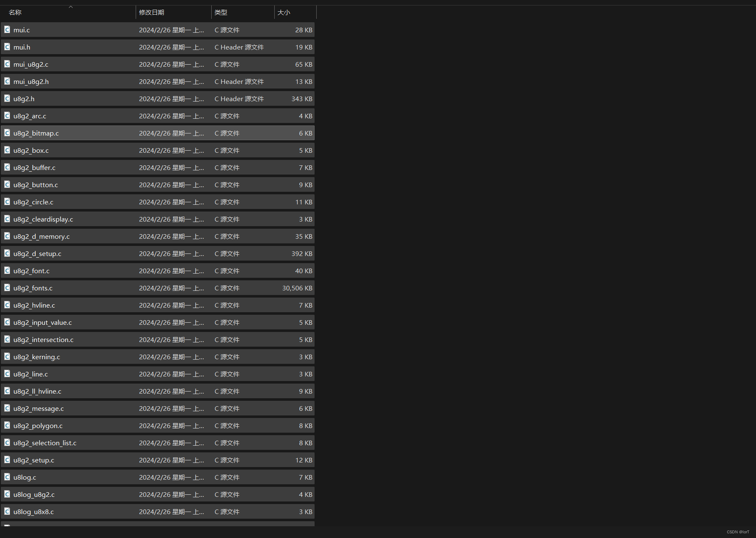
Task: Click the file icon next to u8log.c
Action: pos(7,477)
